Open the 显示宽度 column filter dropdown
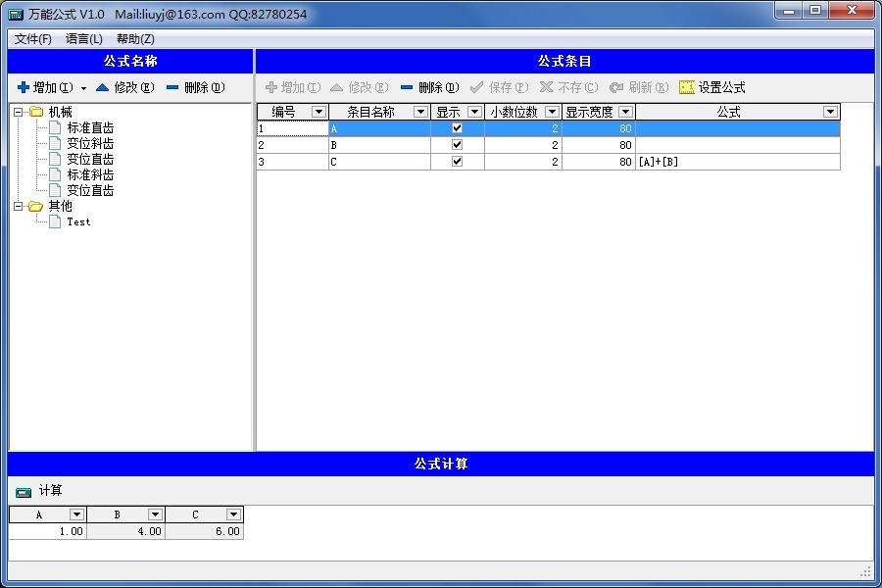Image resolution: width=882 pixels, height=588 pixels. (x=625, y=112)
